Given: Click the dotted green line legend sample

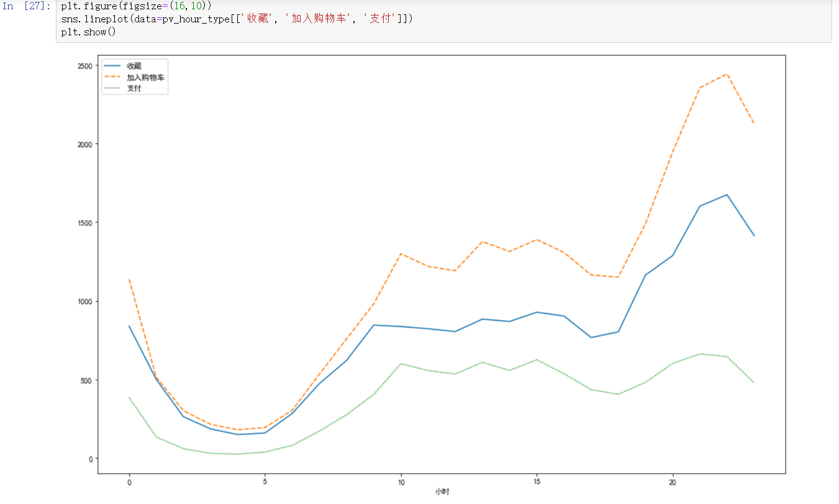Looking at the screenshot, I should tap(112, 89).
